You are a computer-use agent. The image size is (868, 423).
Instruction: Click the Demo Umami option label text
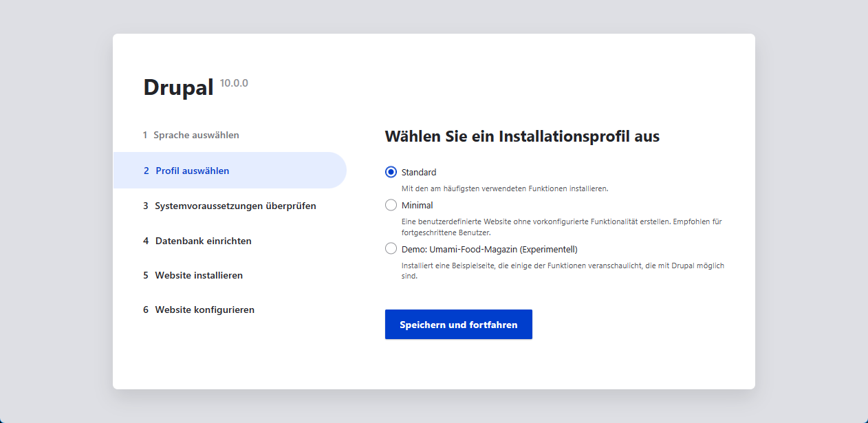click(490, 248)
